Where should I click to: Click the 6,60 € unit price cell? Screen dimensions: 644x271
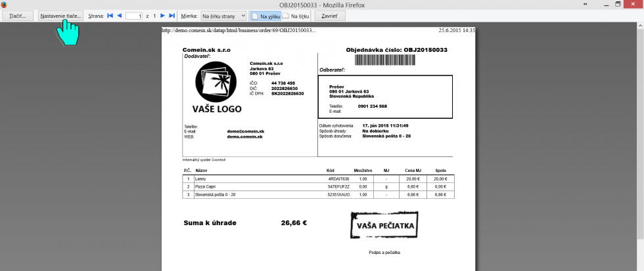[412, 186]
